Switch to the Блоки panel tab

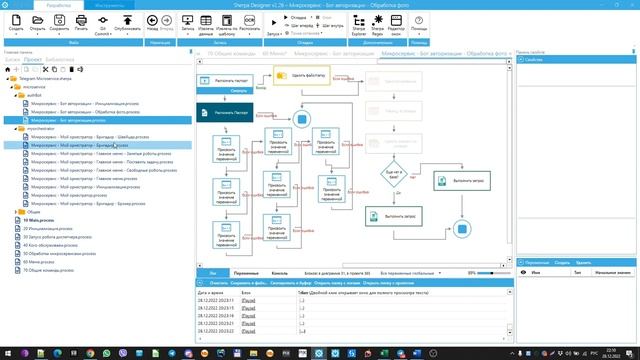click(x=12, y=60)
